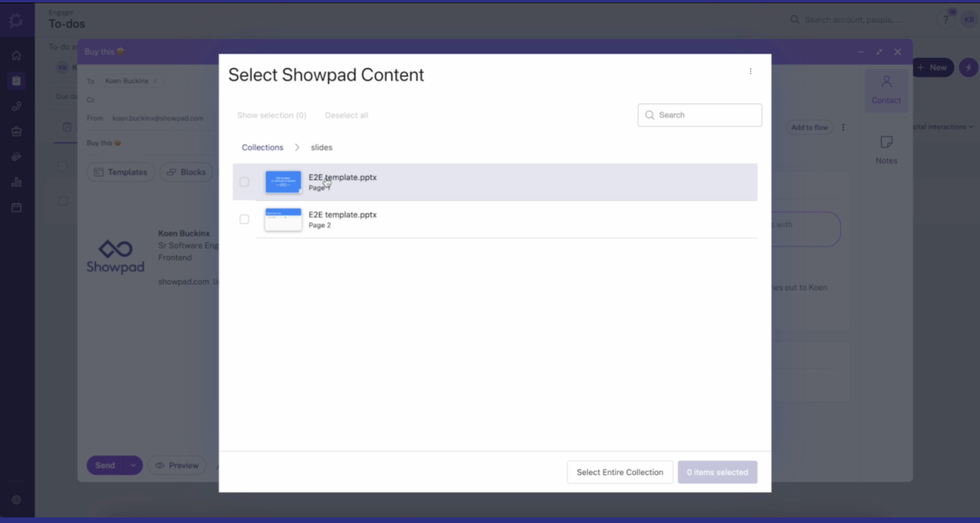The width and height of the screenshot is (980, 523).
Task: Open To-dos icon in left sidebar
Action: (x=16, y=81)
